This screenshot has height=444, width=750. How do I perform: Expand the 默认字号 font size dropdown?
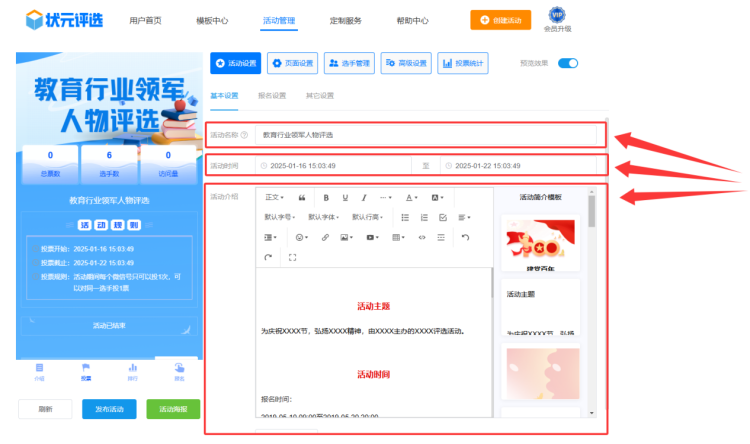[281, 217]
